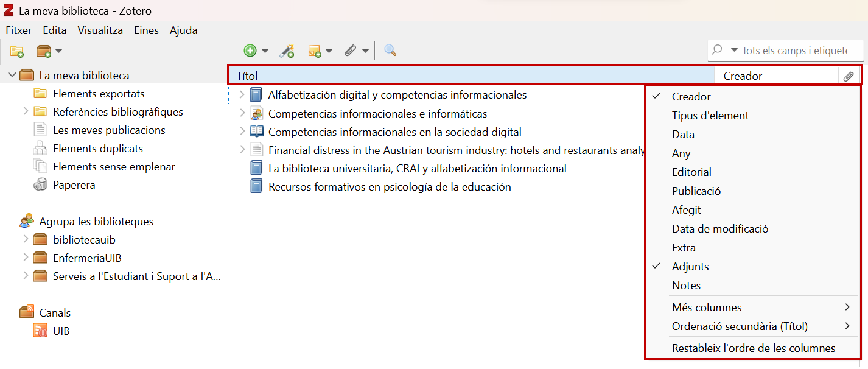Open the search mode dropdown arrow
868x369 pixels.
[x=734, y=51]
